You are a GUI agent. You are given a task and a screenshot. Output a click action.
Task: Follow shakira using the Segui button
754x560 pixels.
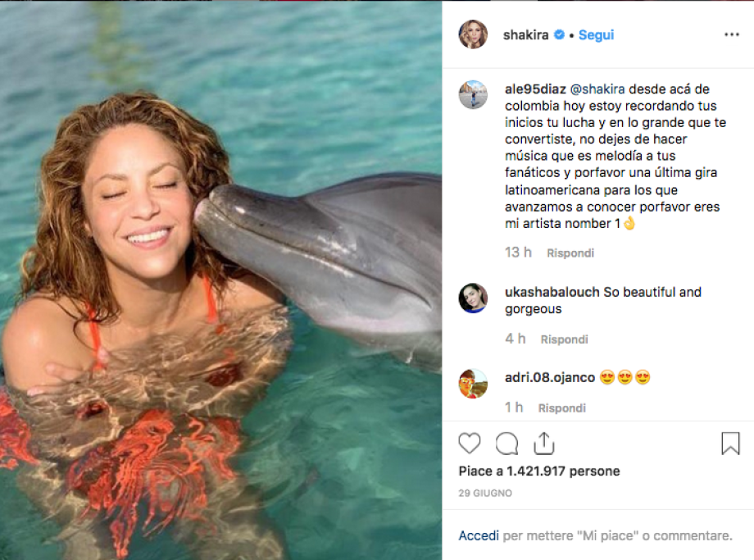coord(596,35)
